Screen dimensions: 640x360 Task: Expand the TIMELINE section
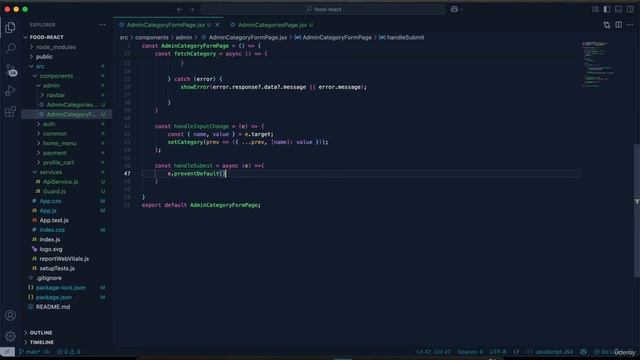point(42,342)
